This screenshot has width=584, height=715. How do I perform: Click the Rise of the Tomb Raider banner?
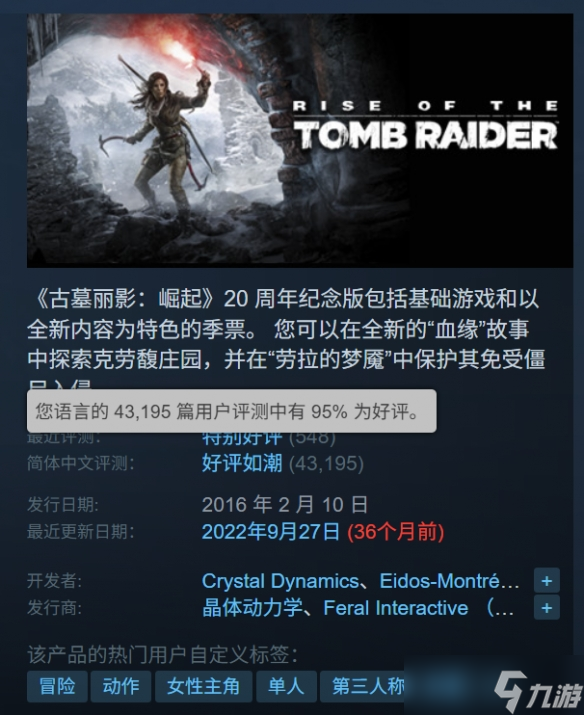coord(300,140)
